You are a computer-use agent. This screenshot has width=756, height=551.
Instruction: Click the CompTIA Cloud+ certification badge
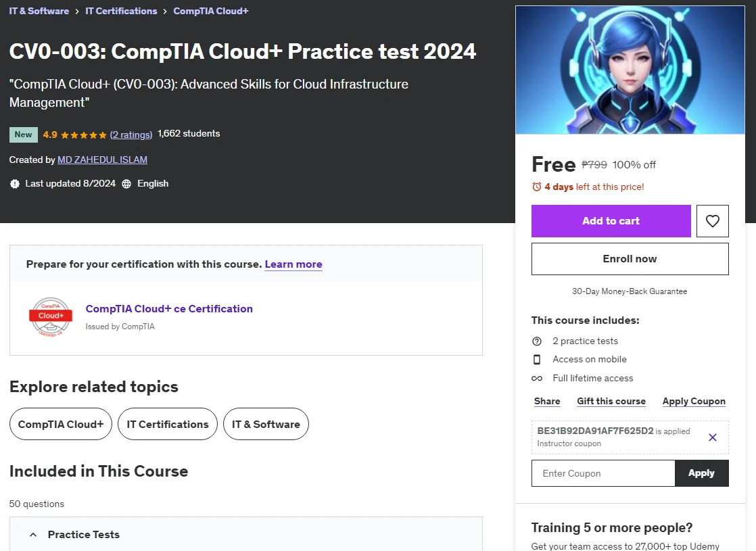tap(51, 316)
